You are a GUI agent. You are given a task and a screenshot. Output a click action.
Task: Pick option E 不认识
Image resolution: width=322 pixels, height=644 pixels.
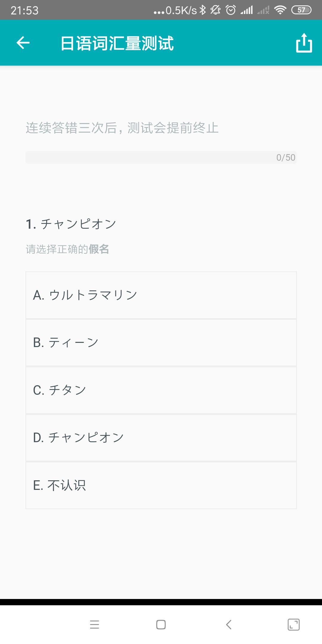point(161,485)
